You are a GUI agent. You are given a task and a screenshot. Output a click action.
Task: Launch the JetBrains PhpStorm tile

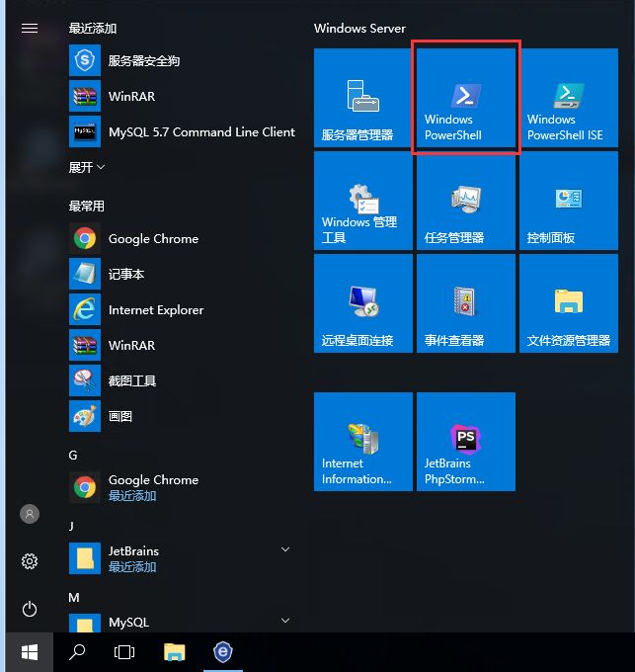(x=466, y=442)
